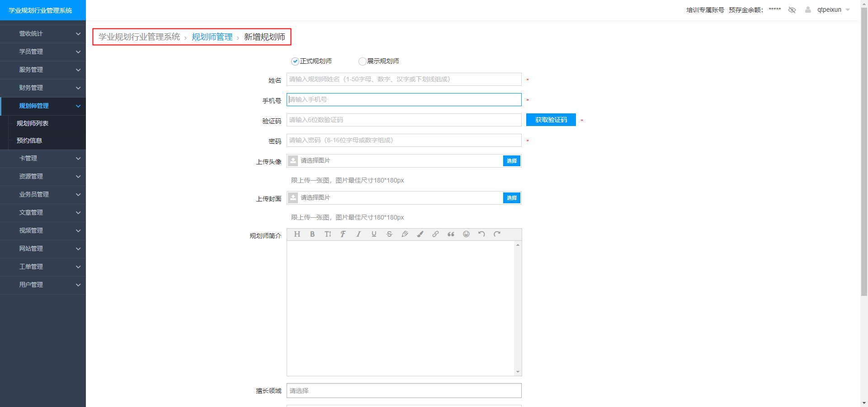
Task: Click the heading (H) icon in editor
Action: tap(297, 234)
